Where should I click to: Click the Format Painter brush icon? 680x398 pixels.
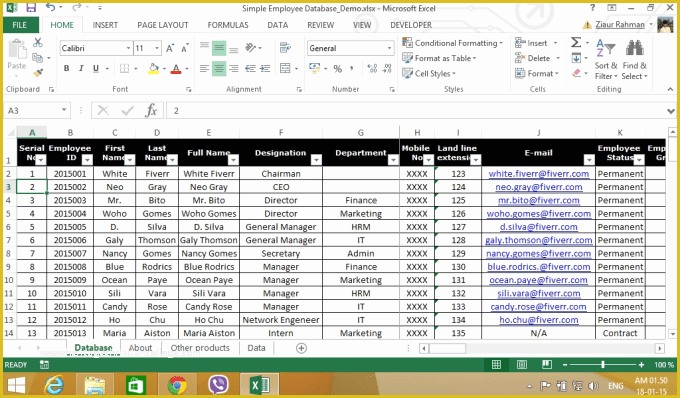click(x=38, y=72)
